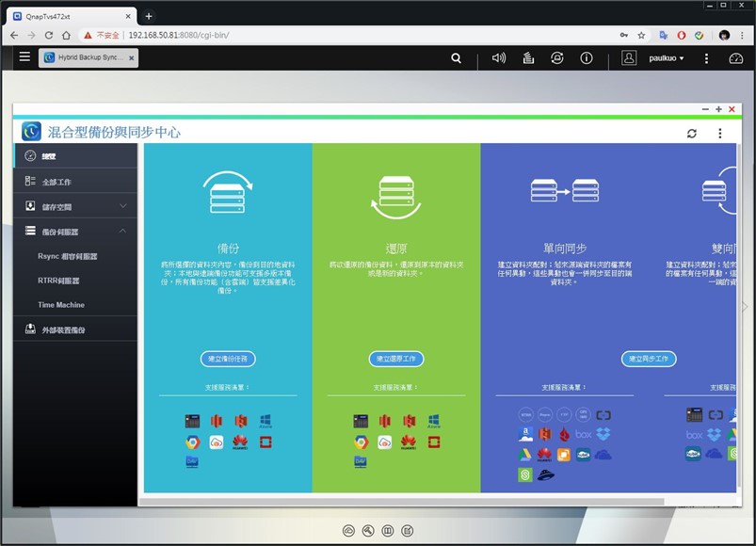Bookmark this page with star icon
This screenshot has height=546, width=756.
(x=641, y=35)
